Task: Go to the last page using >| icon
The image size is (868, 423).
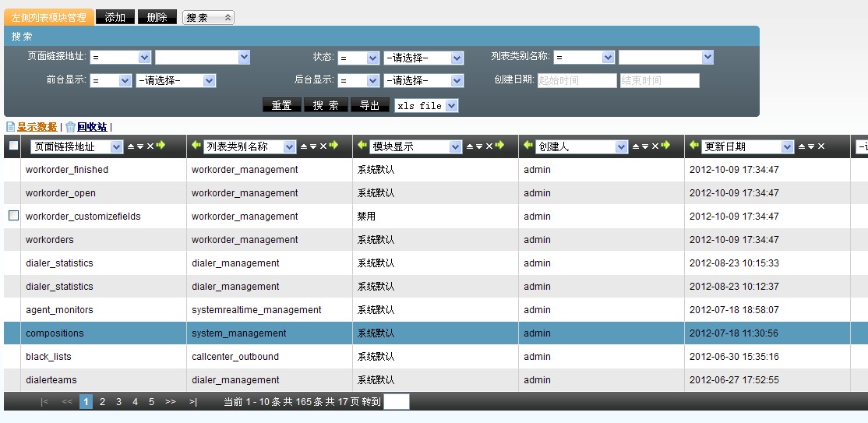Action: (x=192, y=402)
